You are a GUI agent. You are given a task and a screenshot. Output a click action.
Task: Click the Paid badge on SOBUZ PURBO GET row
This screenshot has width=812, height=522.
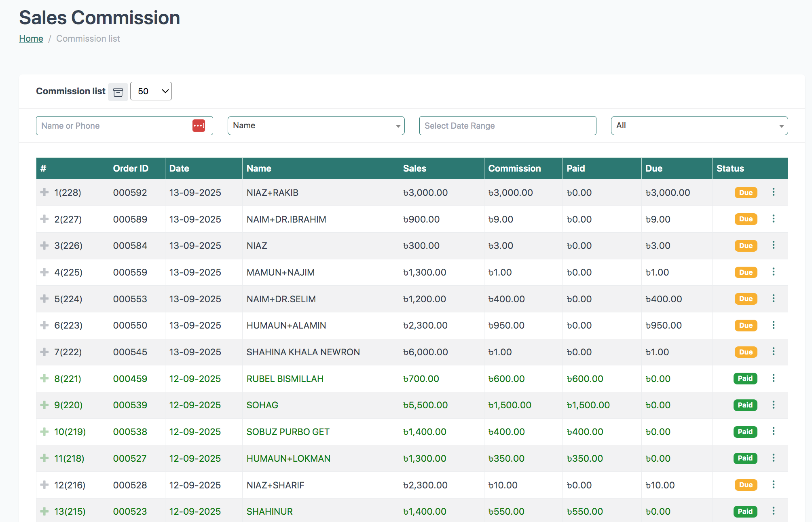[745, 432]
